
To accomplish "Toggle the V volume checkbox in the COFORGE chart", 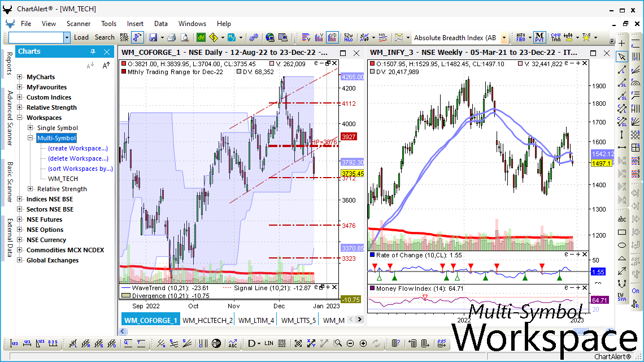I will click(272, 64).
